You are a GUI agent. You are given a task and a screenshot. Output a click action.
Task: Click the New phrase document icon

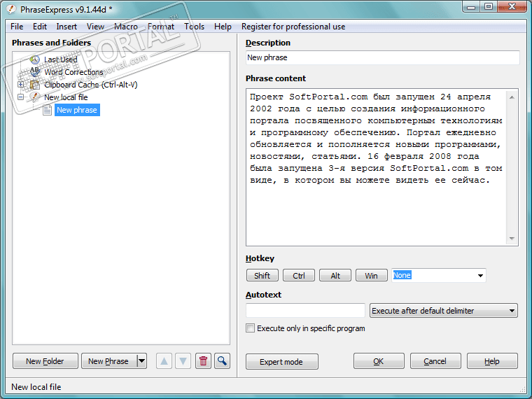(47, 110)
